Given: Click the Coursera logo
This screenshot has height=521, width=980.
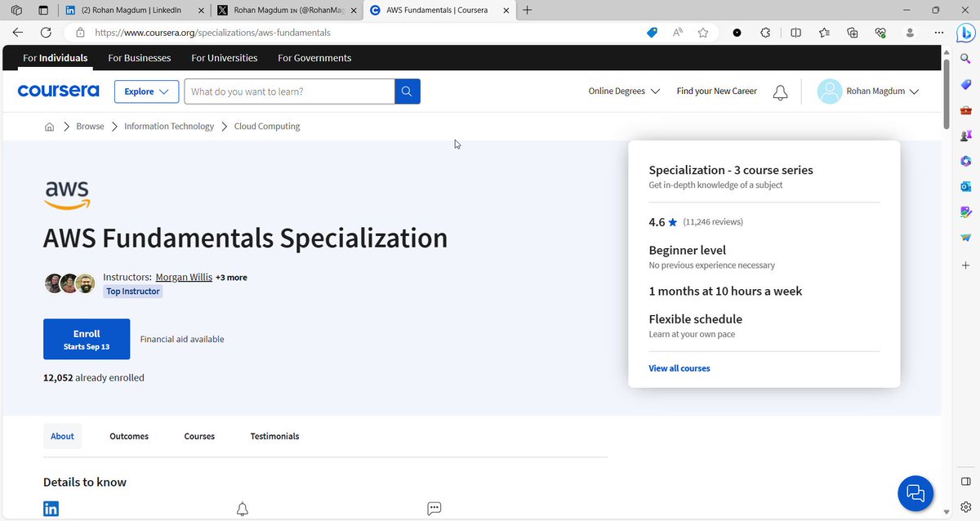Looking at the screenshot, I should tap(58, 91).
